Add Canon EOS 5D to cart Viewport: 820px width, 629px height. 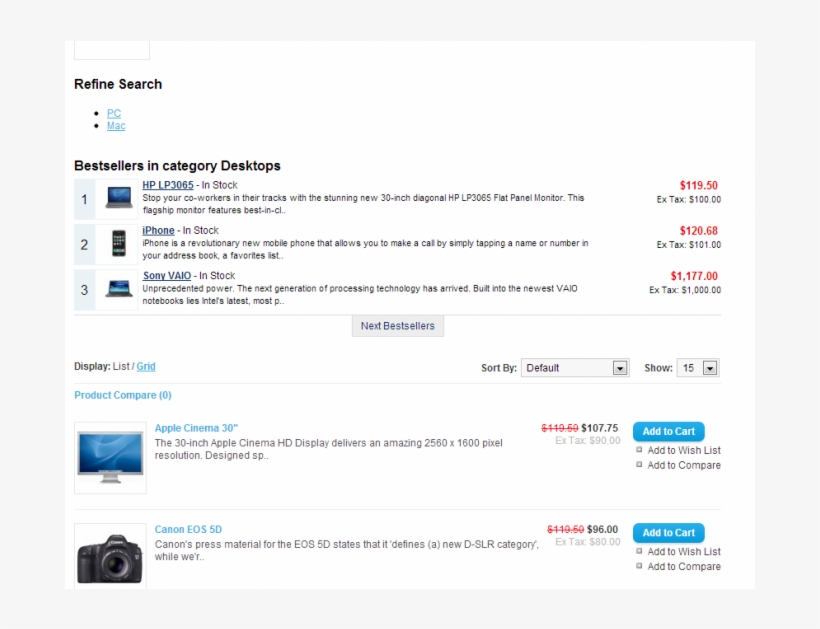(x=669, y=533)
